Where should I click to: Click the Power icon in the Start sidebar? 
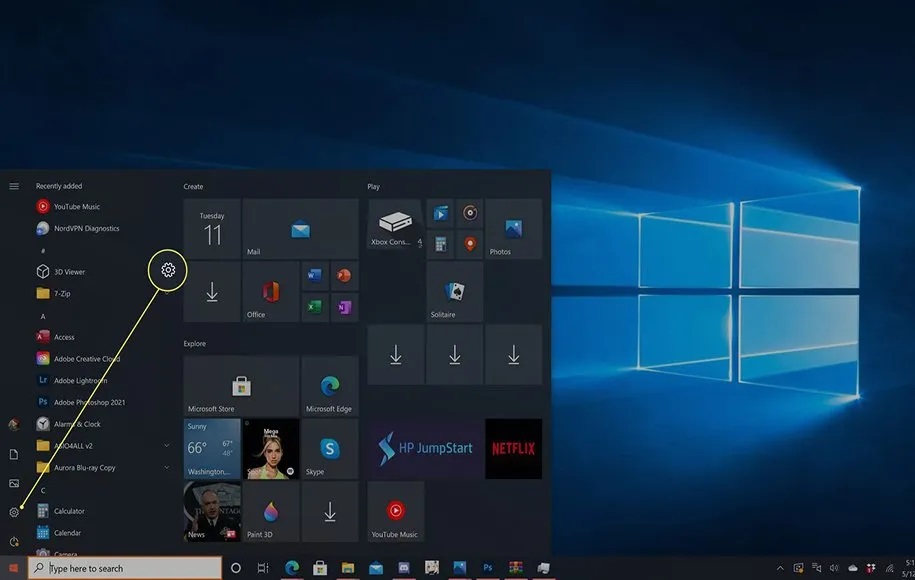(14, 541)
